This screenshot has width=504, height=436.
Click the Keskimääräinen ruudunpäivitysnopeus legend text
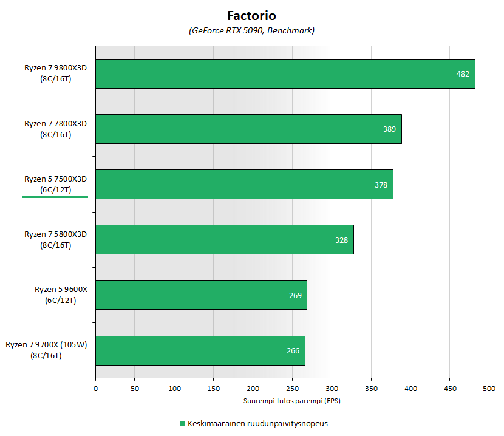coord(257,423)
